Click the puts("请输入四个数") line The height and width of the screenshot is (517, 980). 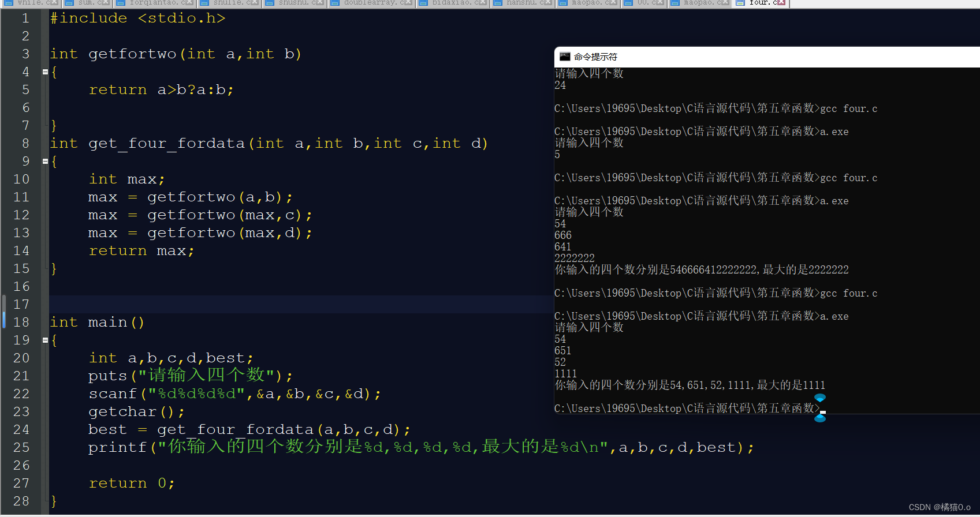pos(191,376)
